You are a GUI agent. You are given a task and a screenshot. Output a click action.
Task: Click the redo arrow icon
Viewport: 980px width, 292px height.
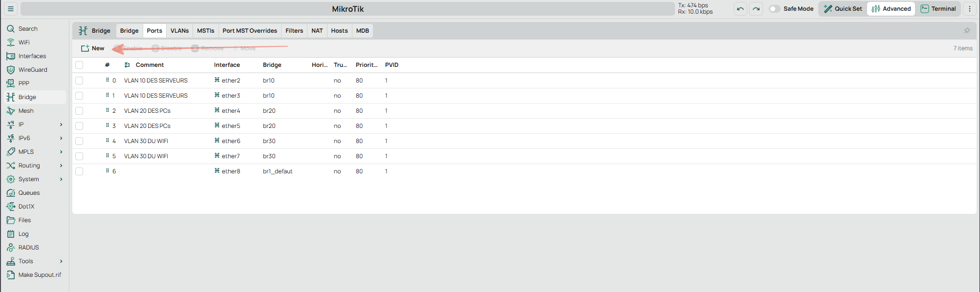[x=756, y=9]
